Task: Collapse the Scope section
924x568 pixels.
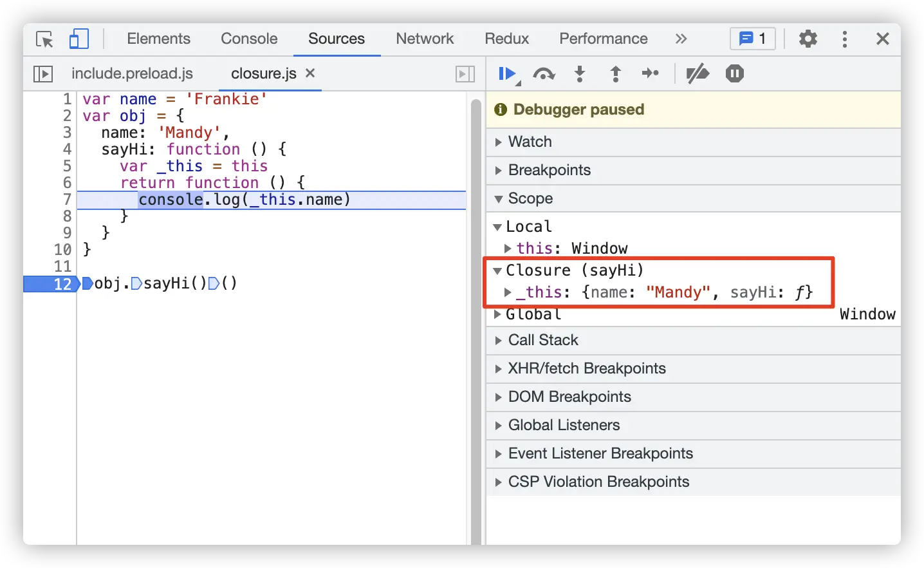Action: click(694, 198)
